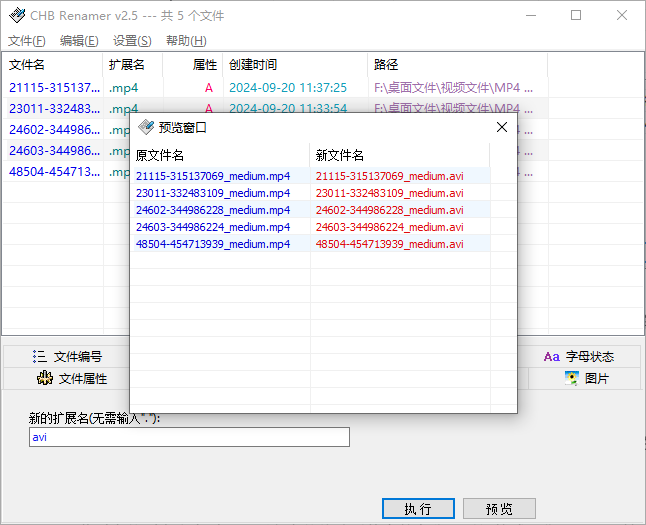The image size is (646, 525).
Task: Open the 文件编号 tab
Action: [67, 356]
